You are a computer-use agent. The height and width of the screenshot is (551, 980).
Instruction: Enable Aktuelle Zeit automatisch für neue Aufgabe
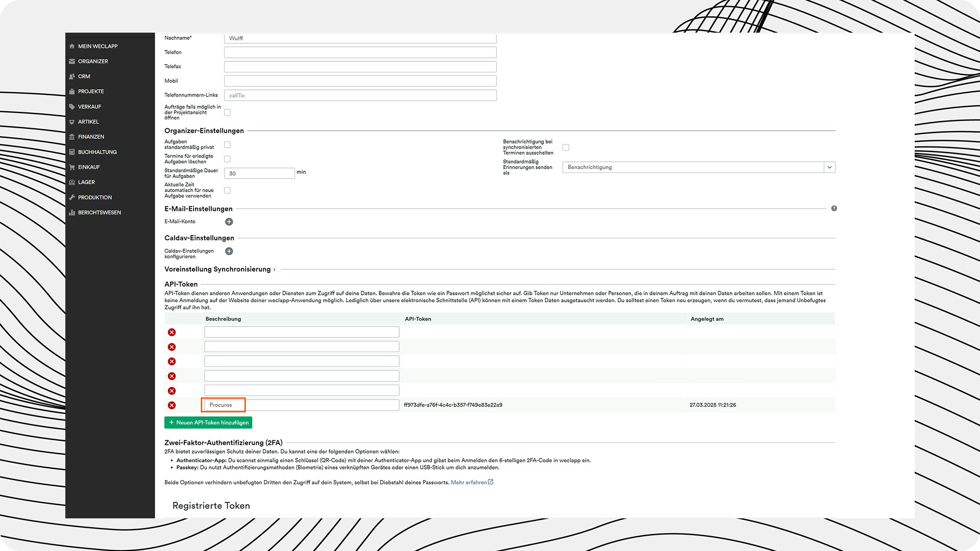tap(227, 190)
